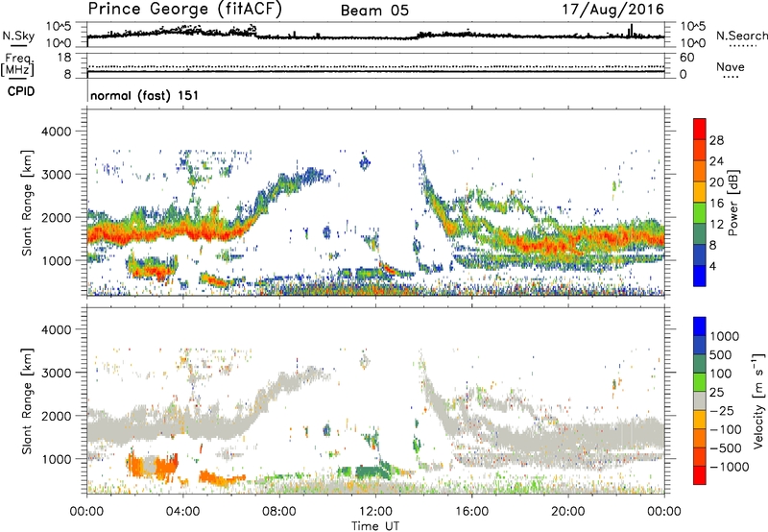Click Nave axis value '60'
Image resolution: width=768 pixels, height=532 pixels.
(686, 58)
